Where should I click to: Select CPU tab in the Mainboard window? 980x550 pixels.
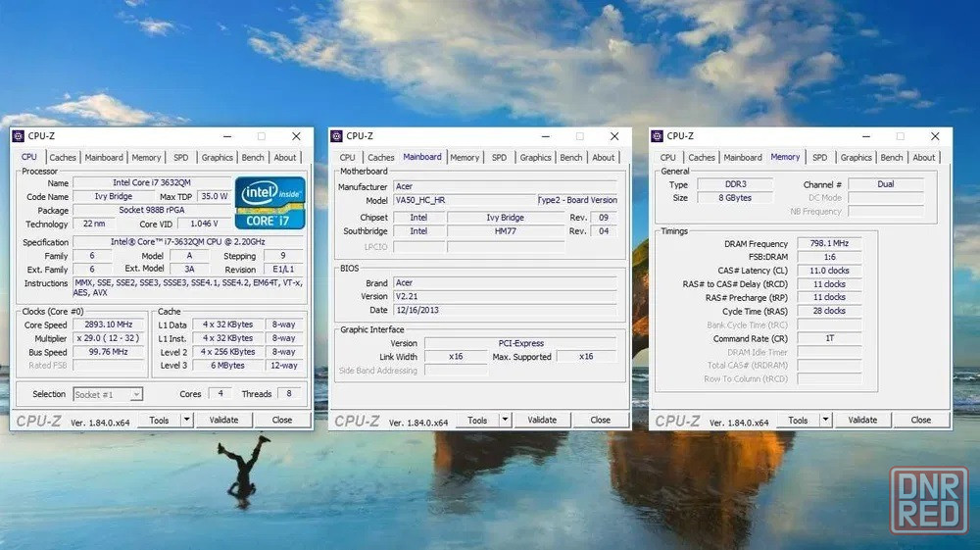pos(348,158)
